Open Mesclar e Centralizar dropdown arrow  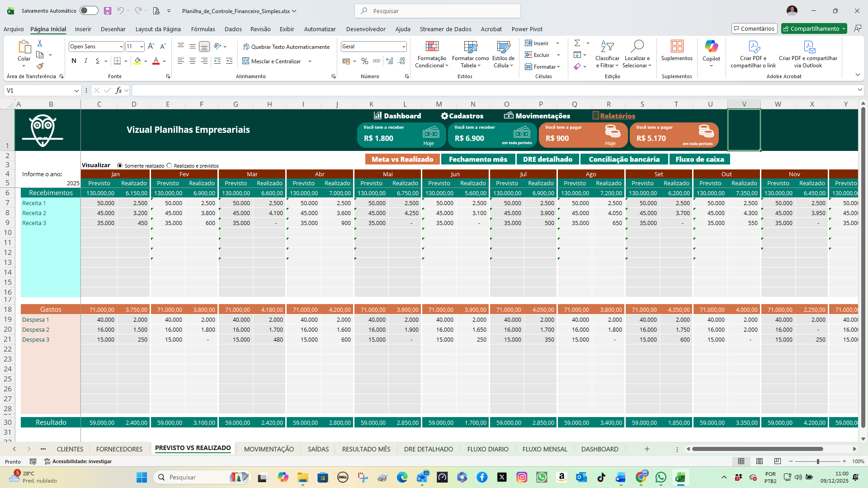click(310, 61)
